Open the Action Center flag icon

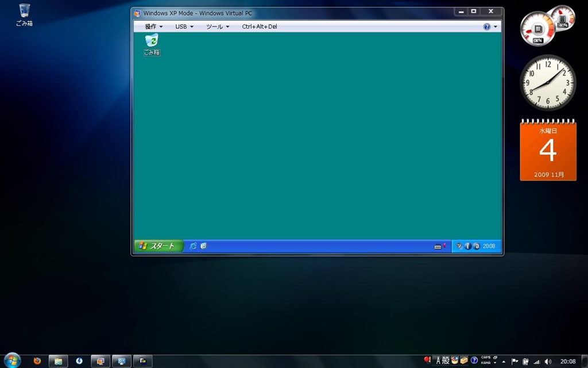515,362
